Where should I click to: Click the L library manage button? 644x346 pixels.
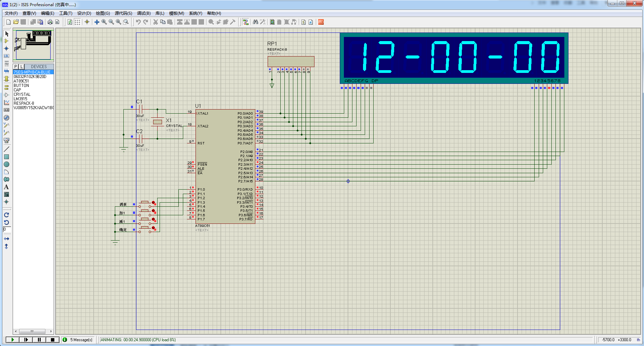22,67
